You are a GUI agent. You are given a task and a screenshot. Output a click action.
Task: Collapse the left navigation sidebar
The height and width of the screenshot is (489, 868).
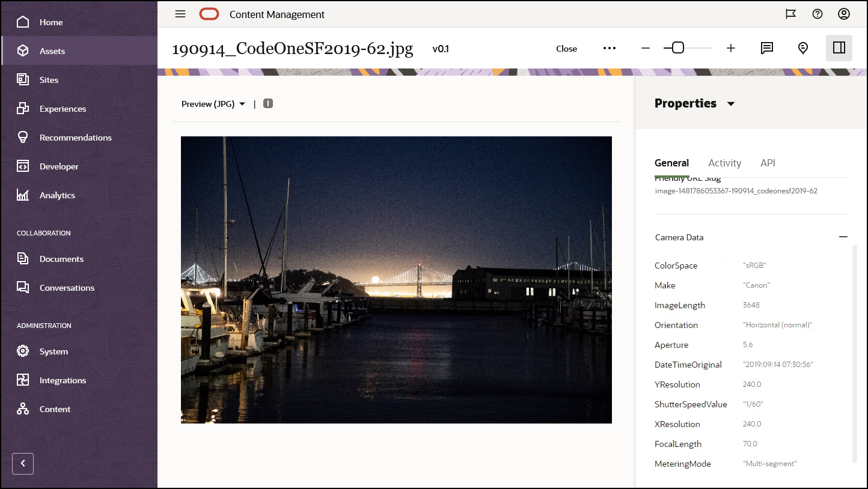coord(23,463)
